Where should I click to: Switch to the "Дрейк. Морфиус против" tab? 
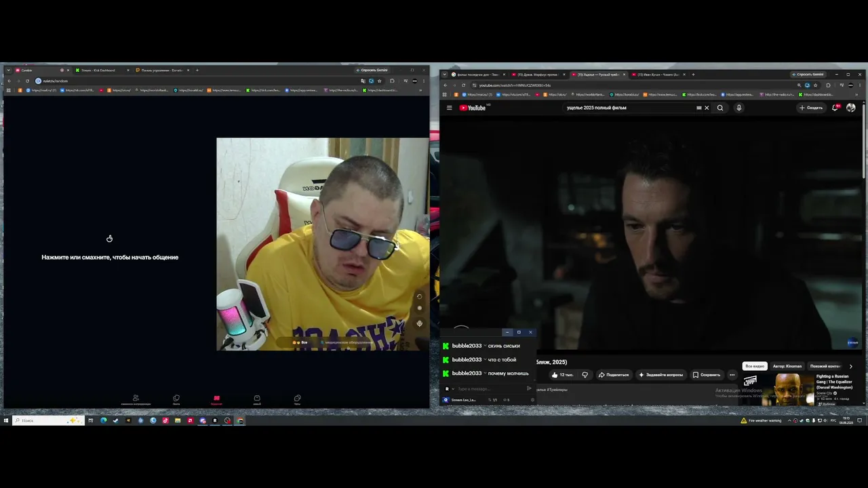point(538,75)
